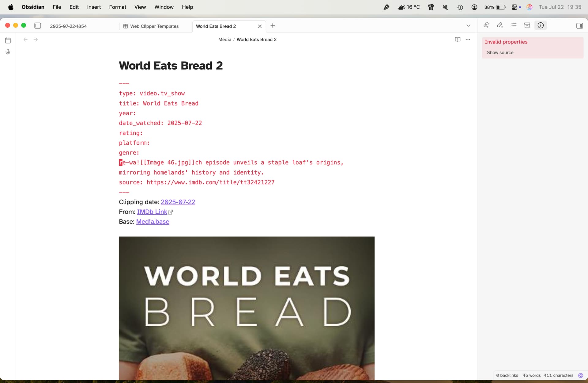Open the Insert menu

coord(94,7)
